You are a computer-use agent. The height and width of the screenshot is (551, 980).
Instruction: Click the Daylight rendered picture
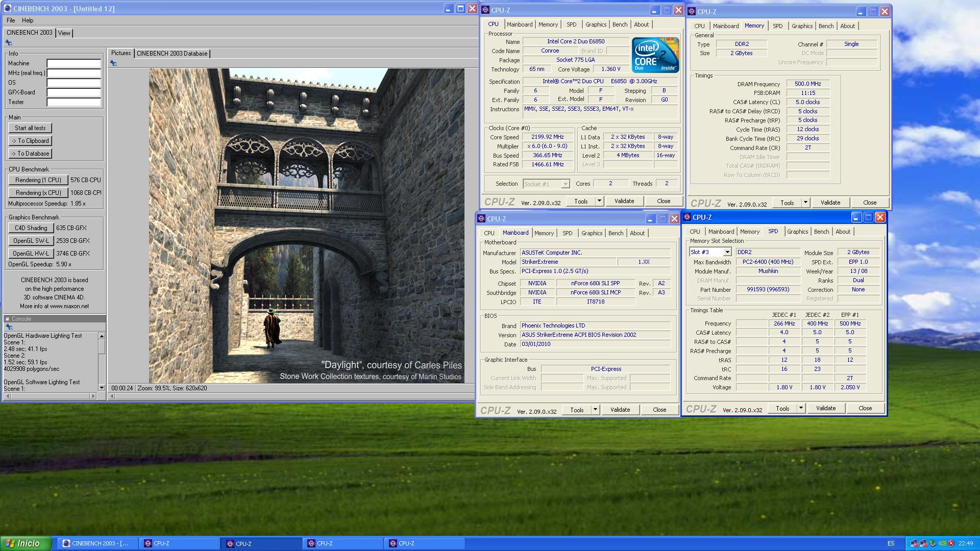306,226
